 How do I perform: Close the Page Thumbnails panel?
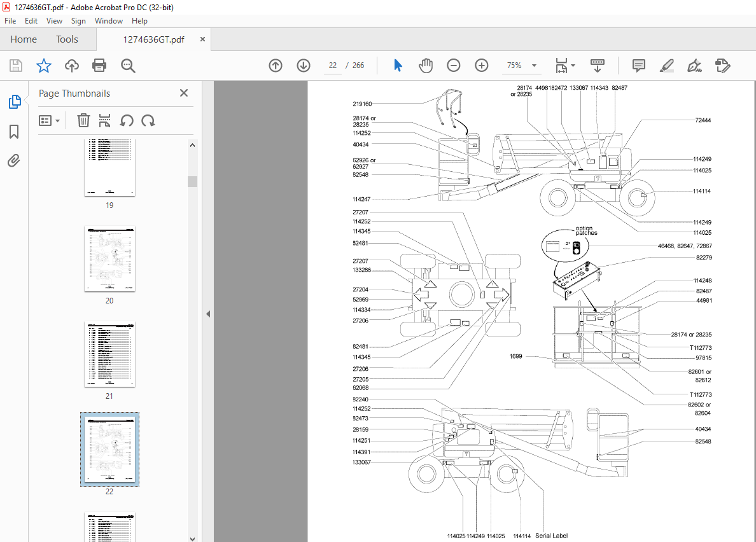(184, 93)
